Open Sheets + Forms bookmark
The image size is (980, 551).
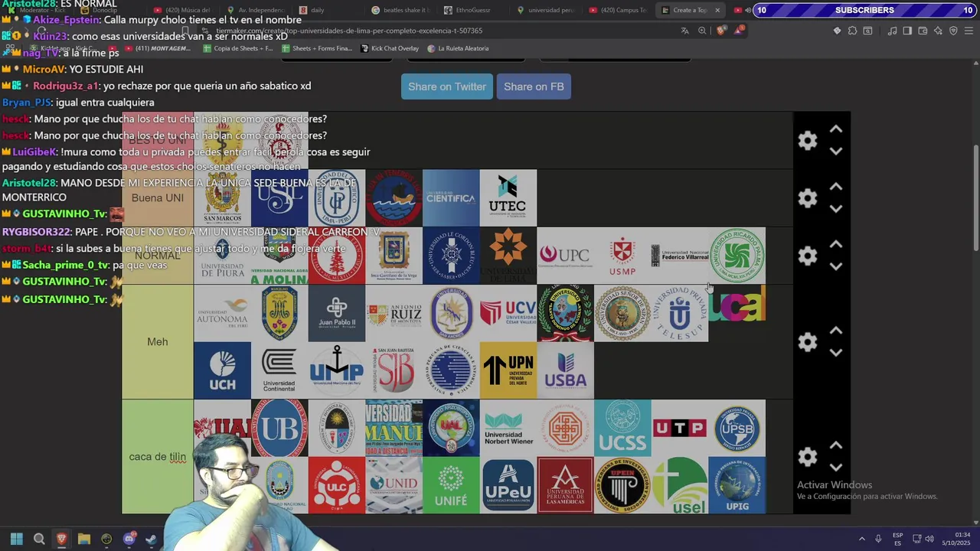(316, 48)
